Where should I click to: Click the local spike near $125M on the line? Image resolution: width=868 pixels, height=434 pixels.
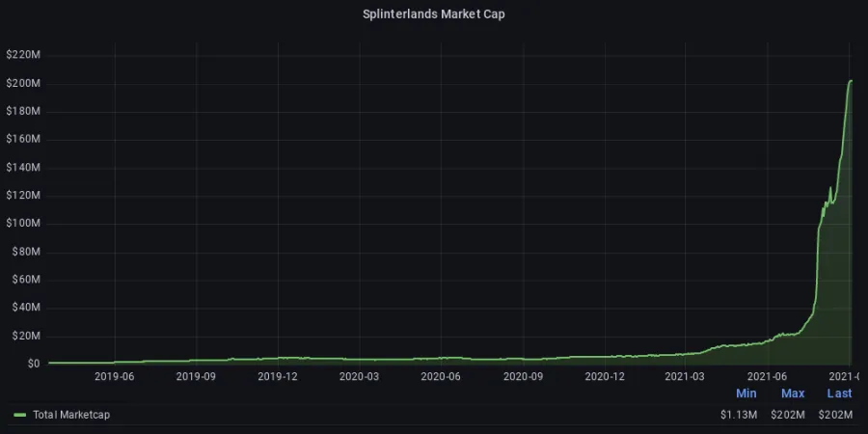[x=829, y=188]
